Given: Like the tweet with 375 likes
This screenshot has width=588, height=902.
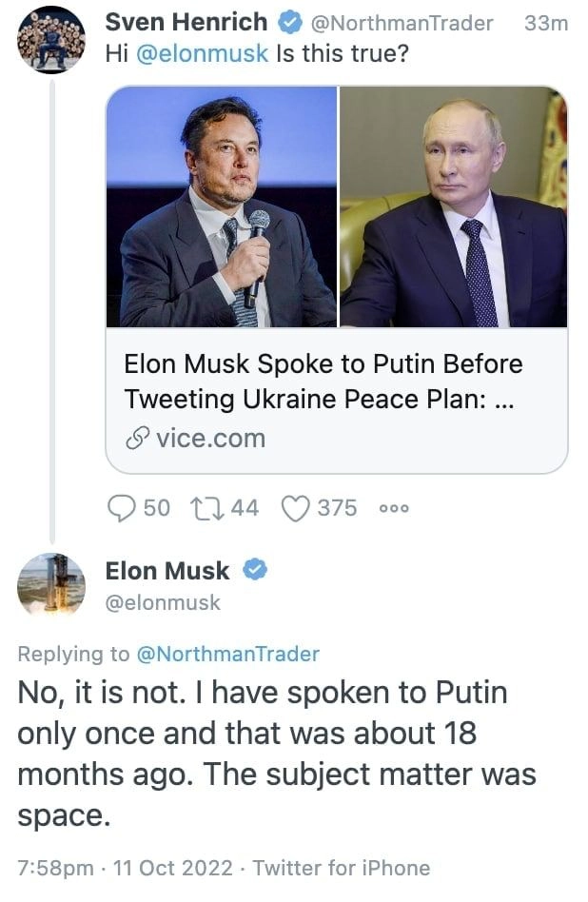Looking at the screenshot, I should pyautogui.click(x=296, y=508).
